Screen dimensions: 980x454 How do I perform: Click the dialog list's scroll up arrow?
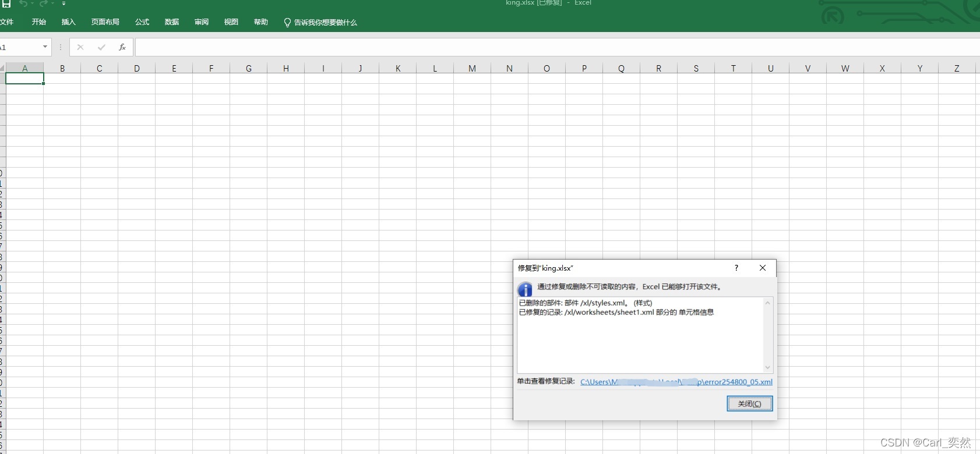coord(768,303)
